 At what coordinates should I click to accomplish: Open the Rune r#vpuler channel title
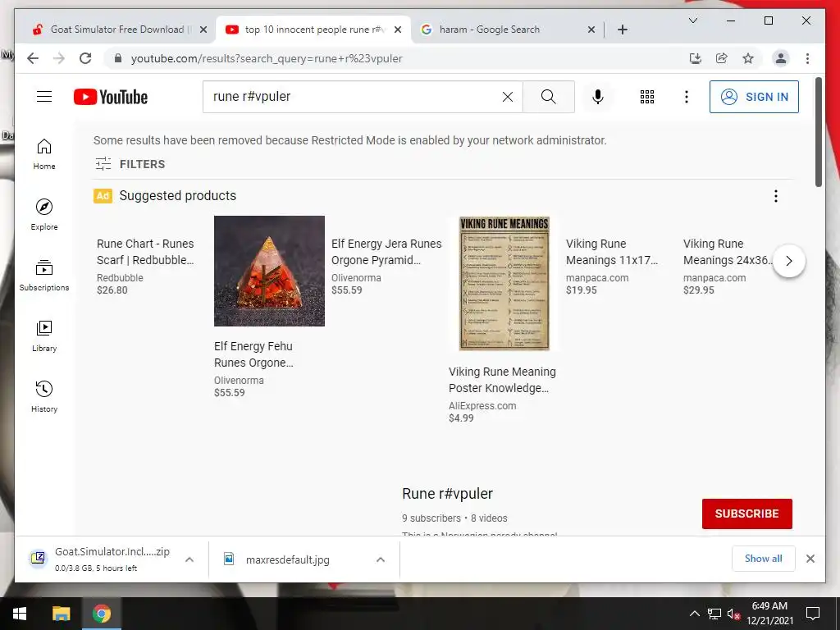[x=447, y=493]
